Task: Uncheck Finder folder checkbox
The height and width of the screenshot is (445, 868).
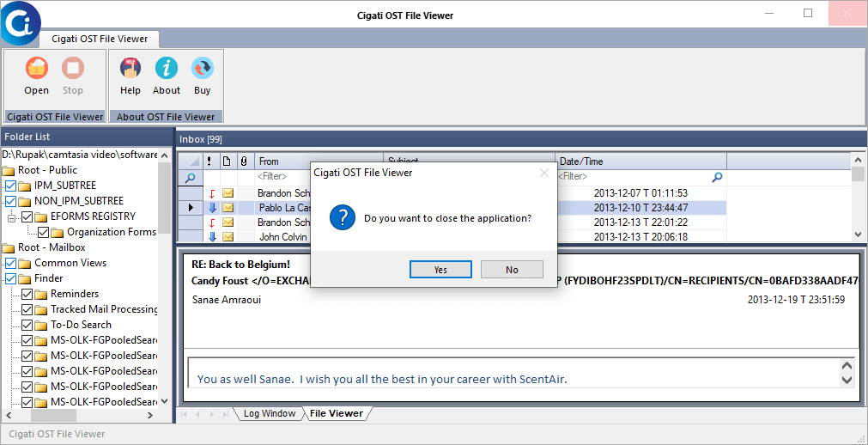Action: tap(10, 278)
